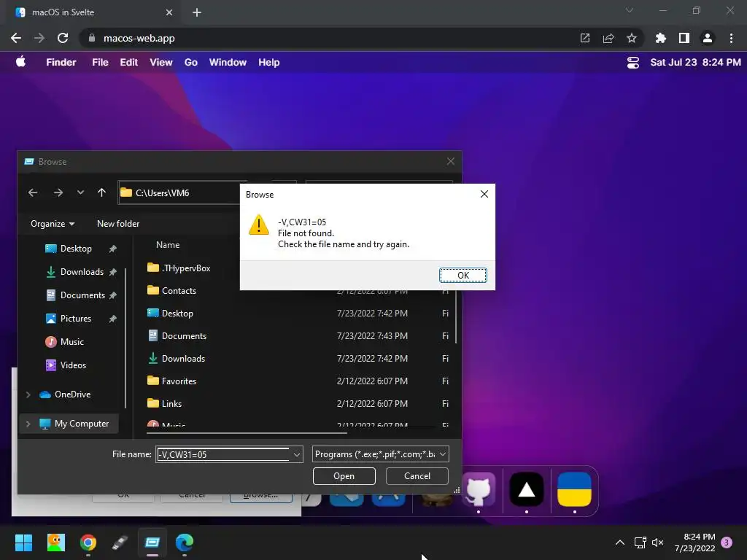Open the Window menu in macOS menu bar
The image size is (747, 560).
228,63
